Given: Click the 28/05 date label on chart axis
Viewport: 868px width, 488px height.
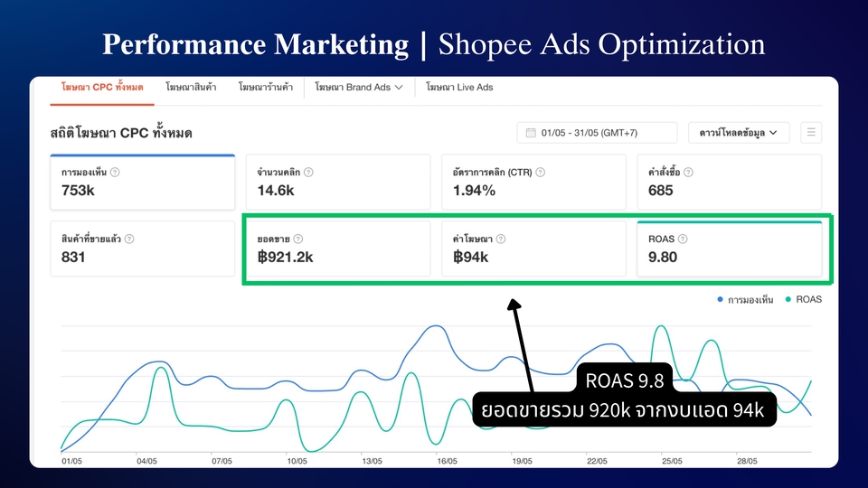Looking at the screenshot, I should click(747, 461).
